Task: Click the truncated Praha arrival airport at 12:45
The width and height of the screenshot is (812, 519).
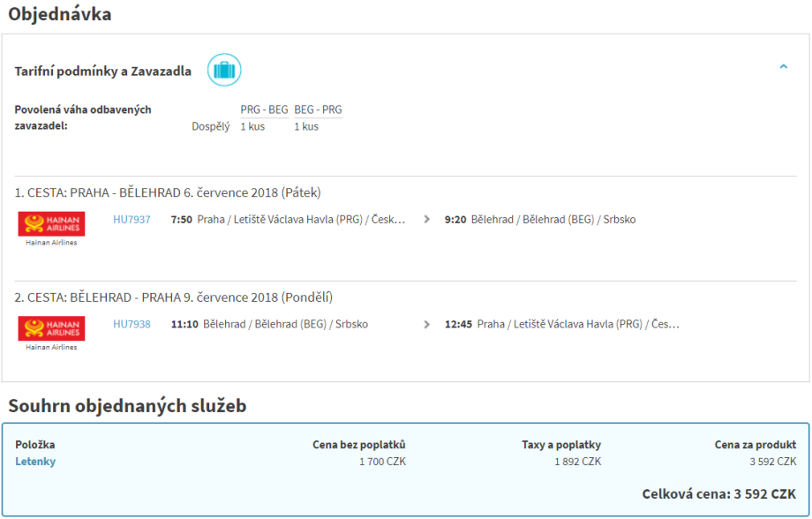Action: (x=578, y=325)
